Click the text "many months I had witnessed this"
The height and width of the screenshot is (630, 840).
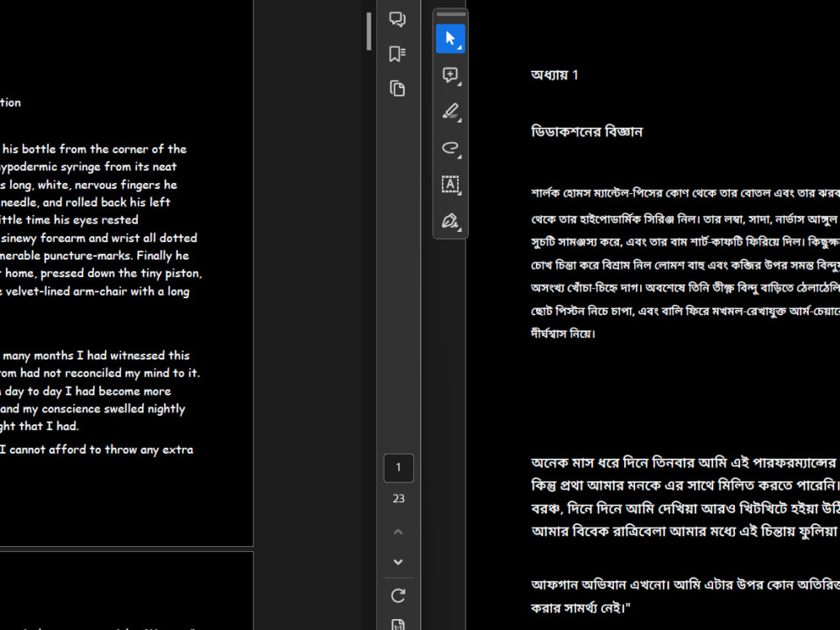[x=97, y=355]
